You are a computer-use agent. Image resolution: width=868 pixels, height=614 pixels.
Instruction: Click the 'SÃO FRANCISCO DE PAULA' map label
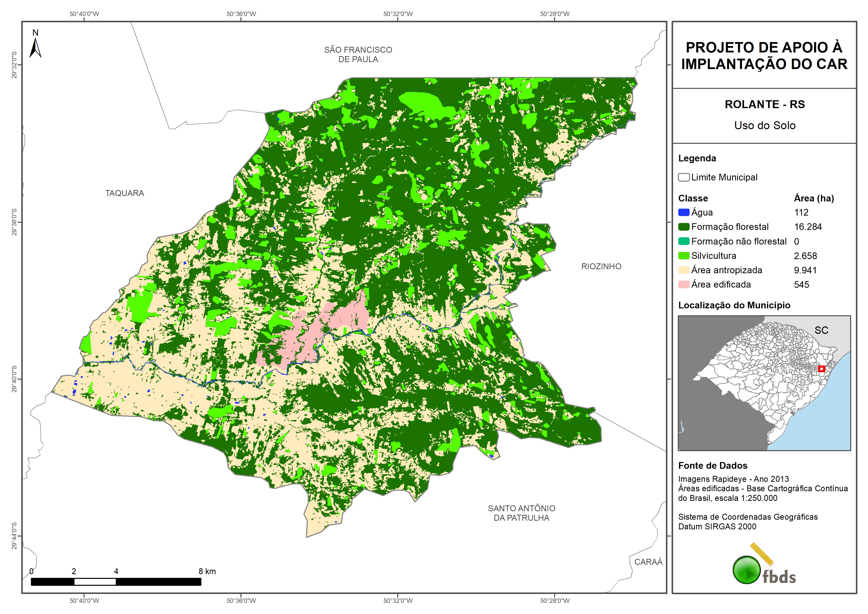pyautogui.click(x=358, y=54)
